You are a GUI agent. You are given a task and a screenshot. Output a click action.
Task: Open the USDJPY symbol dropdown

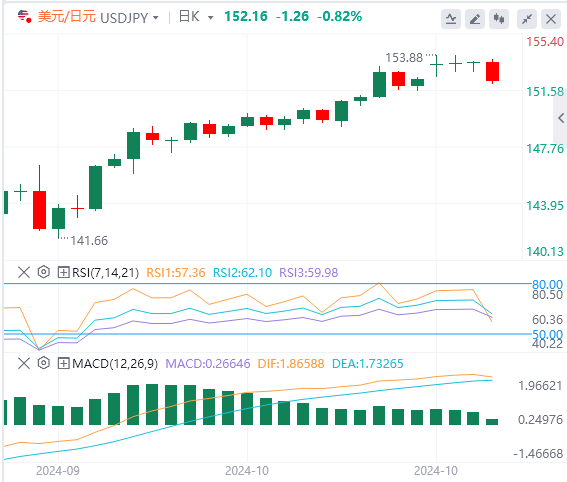[x=129, y=17]
